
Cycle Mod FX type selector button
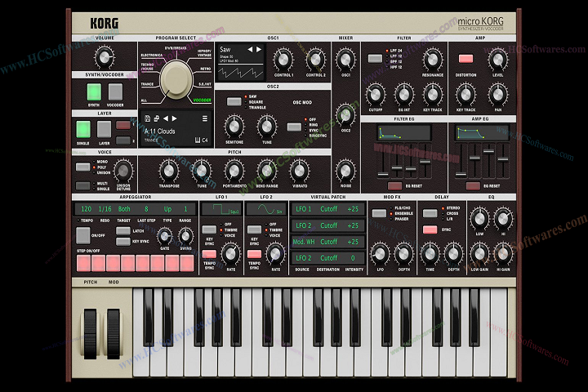379,213
